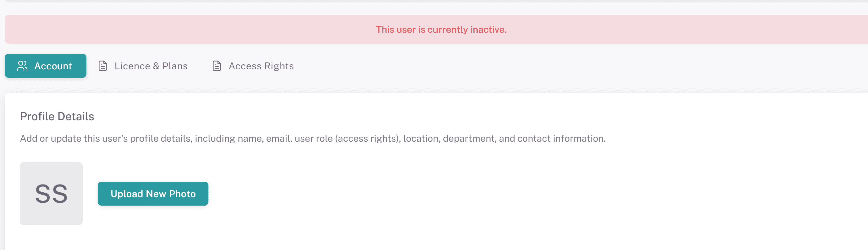Click the document icon beside Access Rights
Viewport: 868px width, 250px height.
217,66
